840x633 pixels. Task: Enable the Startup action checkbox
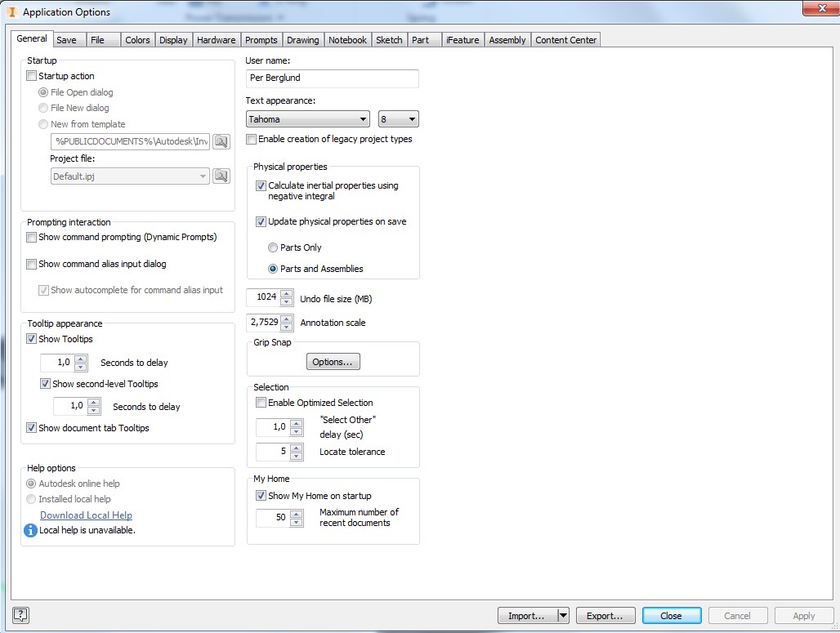31,76
